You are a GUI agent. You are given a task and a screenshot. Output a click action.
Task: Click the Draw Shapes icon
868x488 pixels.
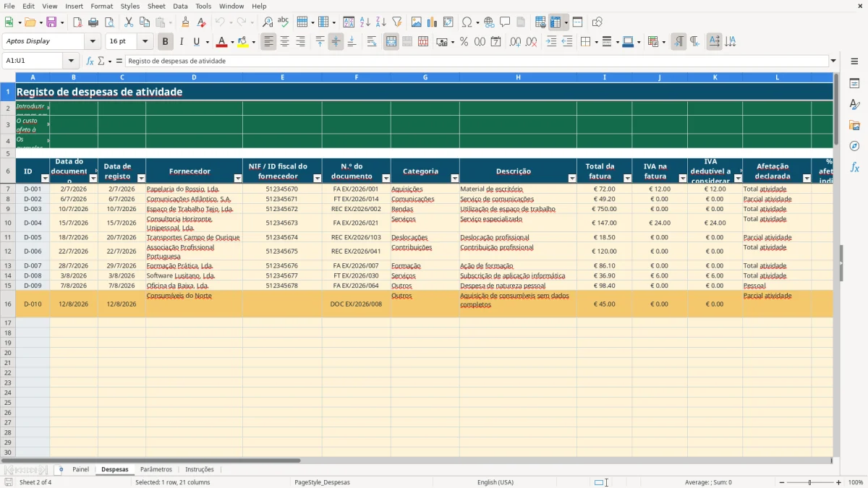597,22
